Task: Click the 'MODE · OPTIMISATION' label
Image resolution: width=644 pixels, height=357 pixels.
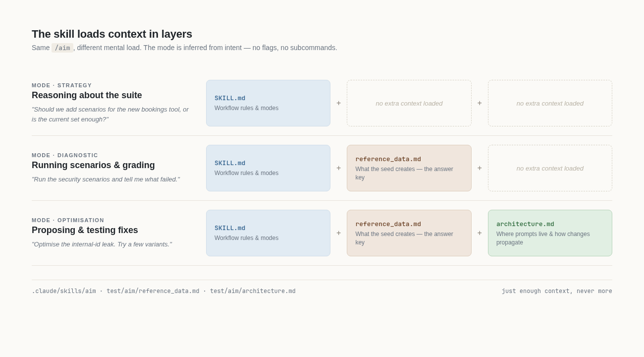Action: pos(68,220)
